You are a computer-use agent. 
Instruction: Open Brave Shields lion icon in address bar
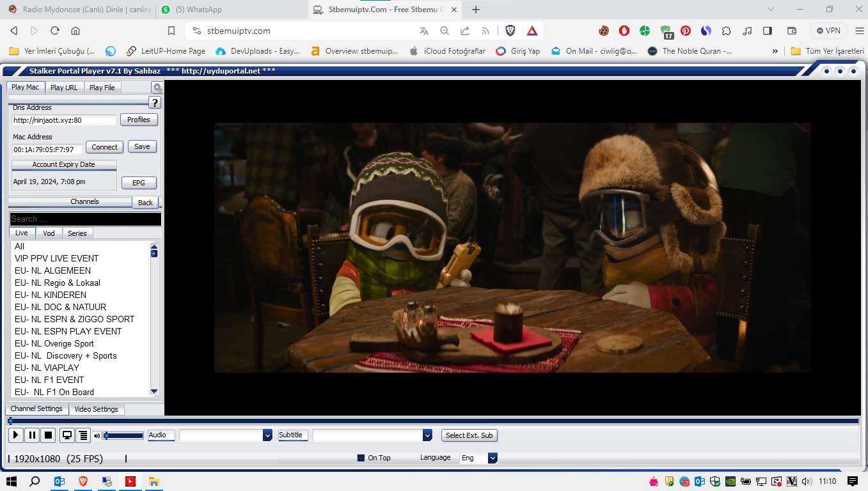[x=510, y=31]
